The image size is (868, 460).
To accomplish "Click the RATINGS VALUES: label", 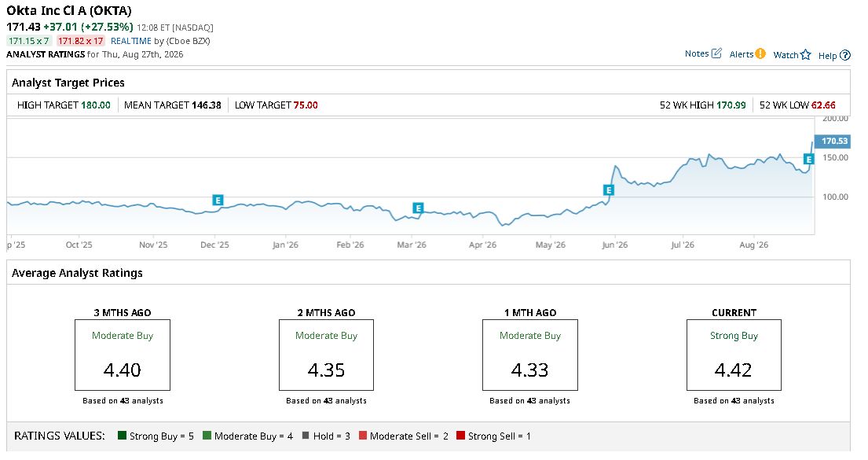I will point(59,436).
